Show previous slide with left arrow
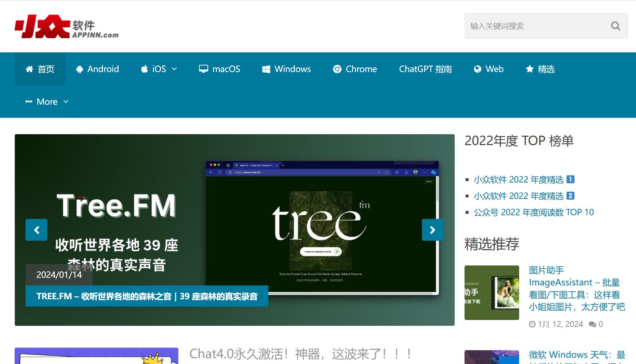The height and width of the screenshot is (364, 636). tap(36, 230)
